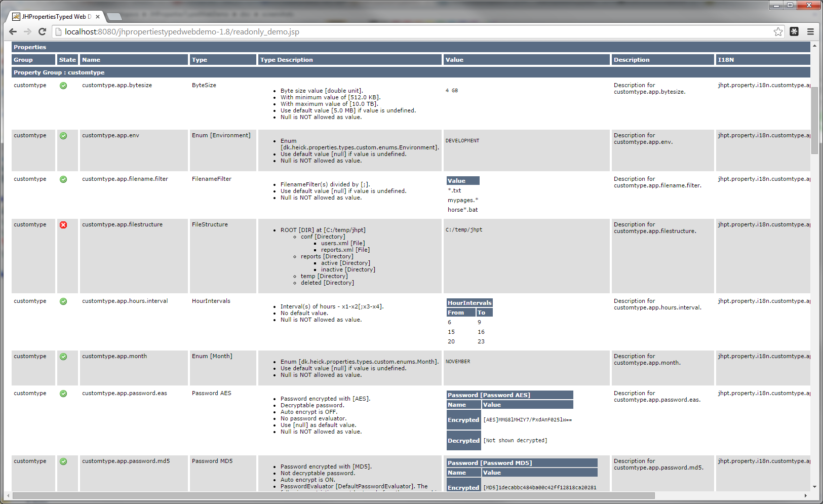
Task: Toggle the state icon for customtype.app.password.md5
Action: click(x=63, y=461)
